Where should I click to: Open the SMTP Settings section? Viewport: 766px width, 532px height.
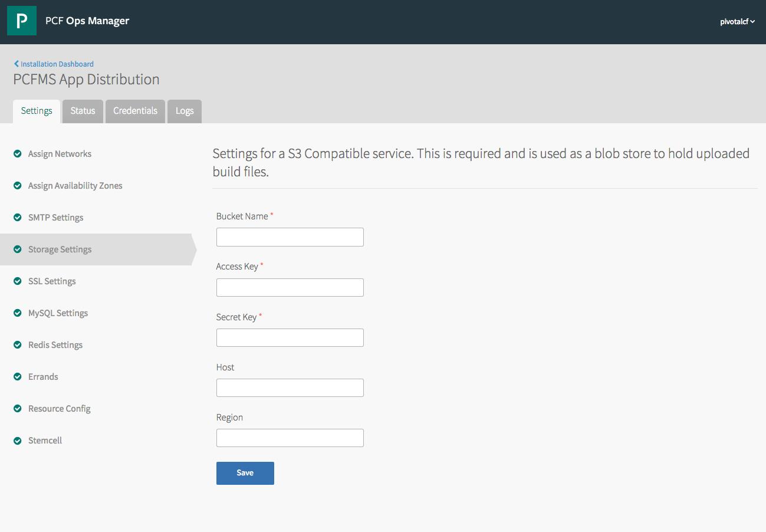click(x=56, y=218)
